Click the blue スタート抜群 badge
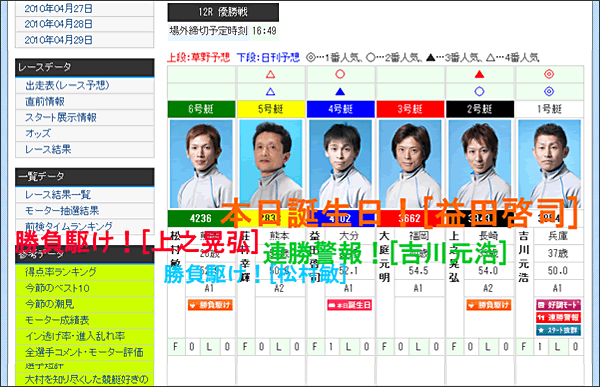 [x=558, y=330]
